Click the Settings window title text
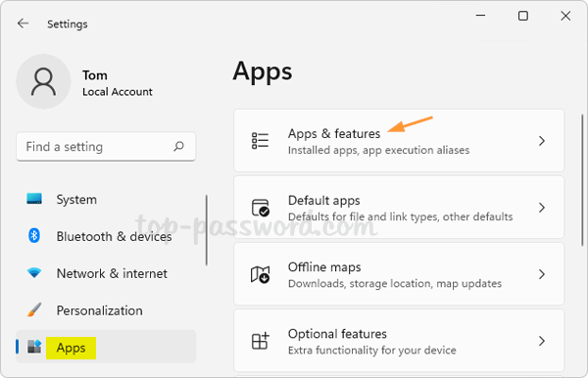The height and width of the screenshot is (378, 588). click(68, 24)
